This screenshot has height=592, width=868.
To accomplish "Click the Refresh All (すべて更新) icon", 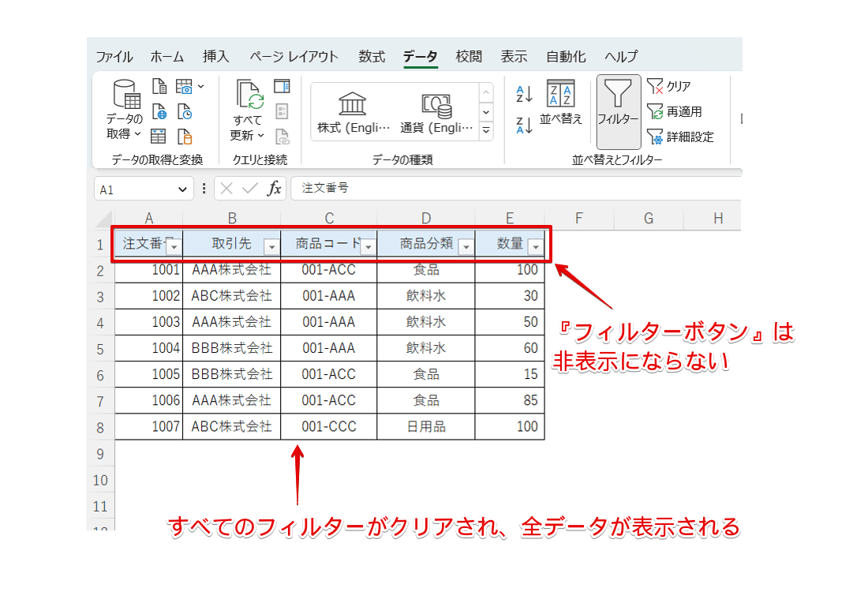I will point(248,95).
